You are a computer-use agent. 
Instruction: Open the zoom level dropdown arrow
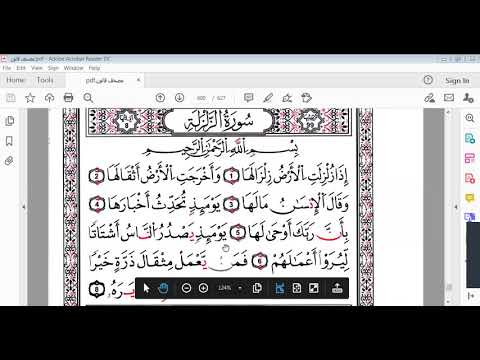240,288
